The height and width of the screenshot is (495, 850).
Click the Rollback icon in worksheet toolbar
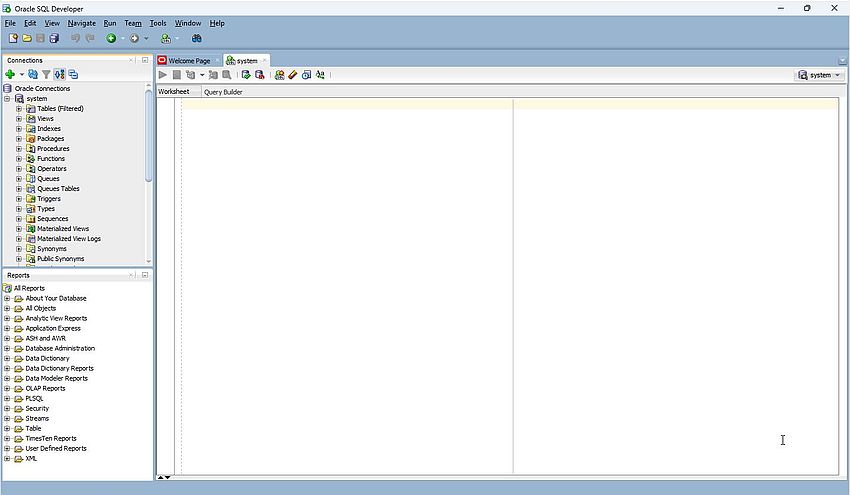click(260, 75)
